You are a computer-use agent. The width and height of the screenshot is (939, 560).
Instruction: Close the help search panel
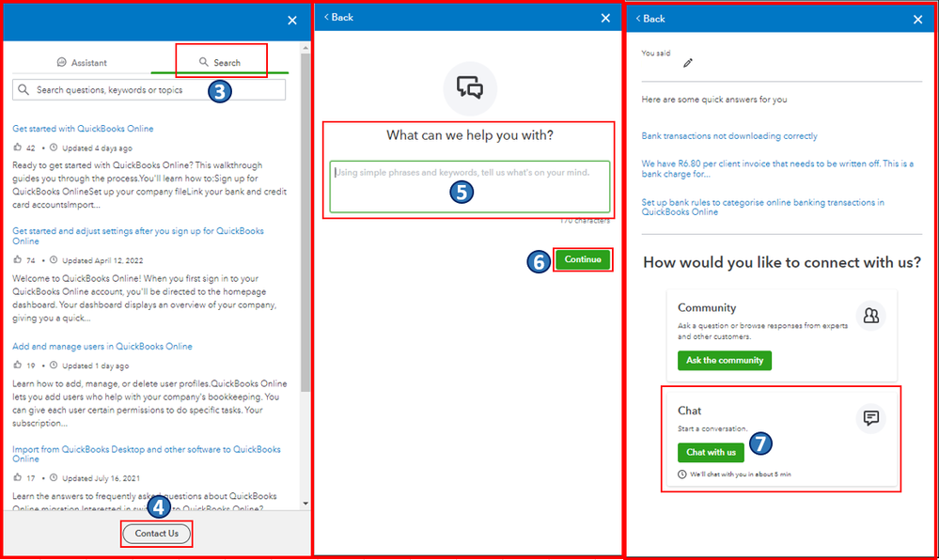tap(292, 21)
